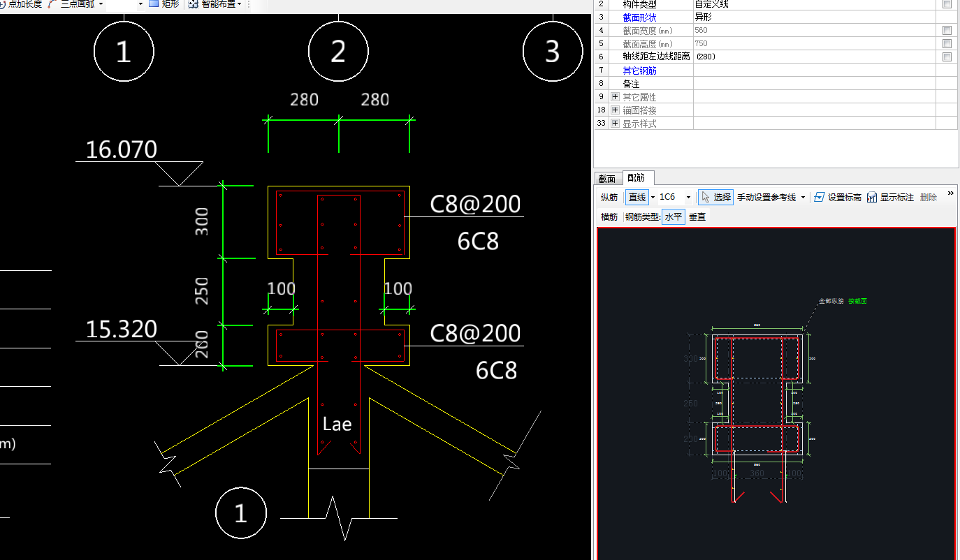Toggle the checkbox in the 构件类型 row

pos(947,3)
